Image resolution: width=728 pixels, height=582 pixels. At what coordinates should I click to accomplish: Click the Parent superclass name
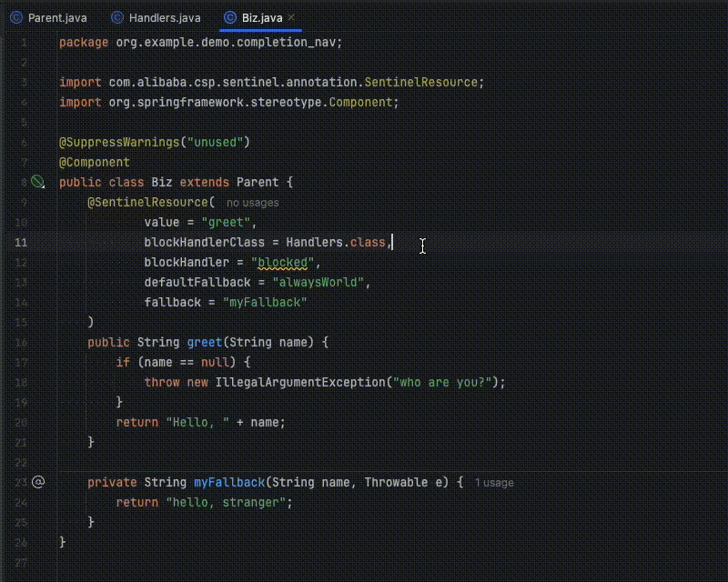pos(258,182)
